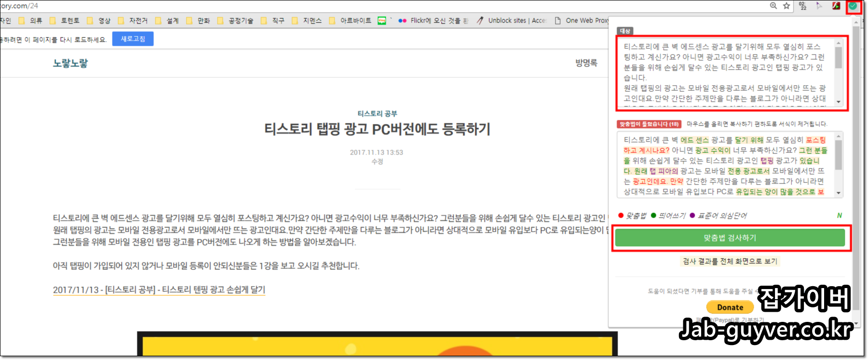Open the 티스토리 공부 category link

377,113
